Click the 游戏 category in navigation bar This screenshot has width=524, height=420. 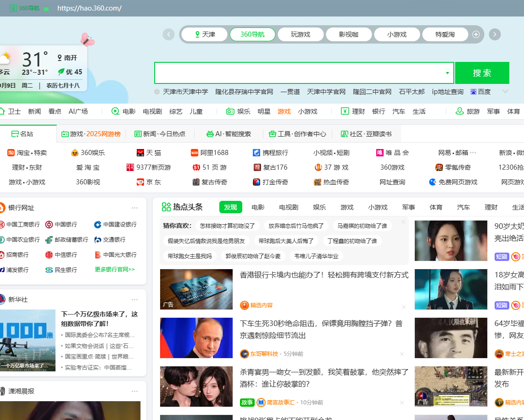pos(284,111)
